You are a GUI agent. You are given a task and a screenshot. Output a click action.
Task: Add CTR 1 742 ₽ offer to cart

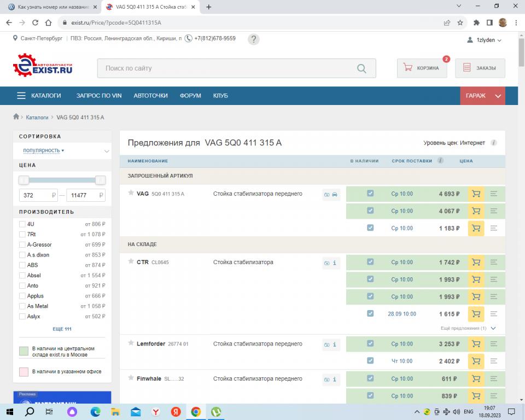click(x=476, y=262)
